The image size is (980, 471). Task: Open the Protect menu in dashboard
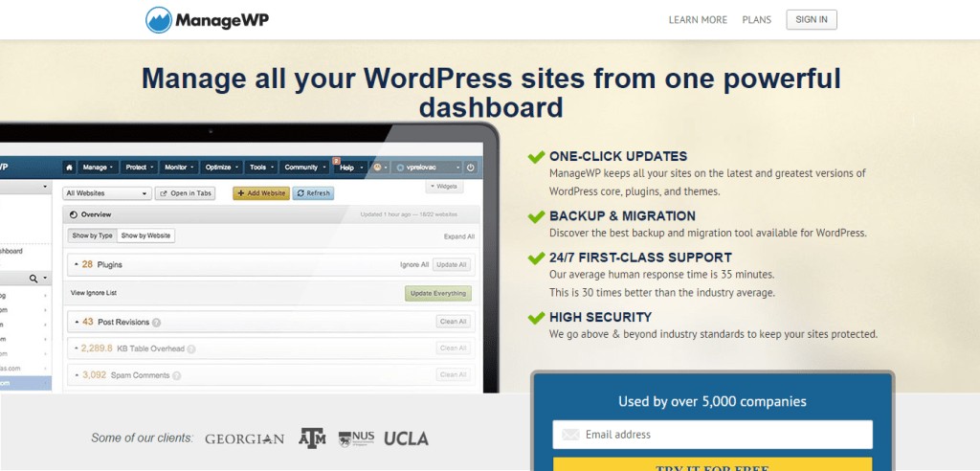pos(140,168)
